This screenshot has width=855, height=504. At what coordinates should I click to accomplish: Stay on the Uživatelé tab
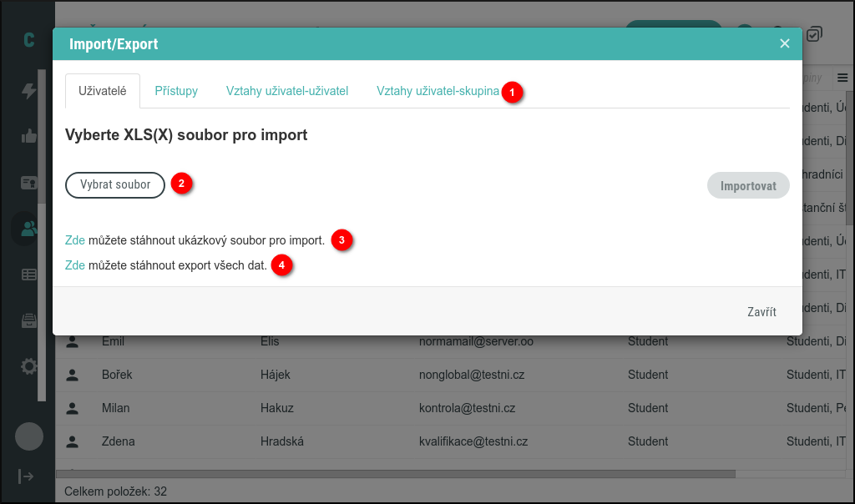103,91
